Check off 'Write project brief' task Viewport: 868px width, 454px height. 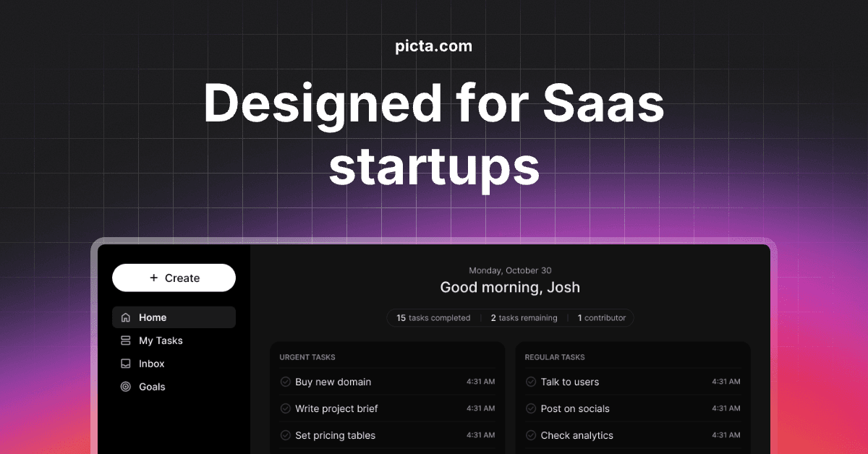[x=285, y=408]
